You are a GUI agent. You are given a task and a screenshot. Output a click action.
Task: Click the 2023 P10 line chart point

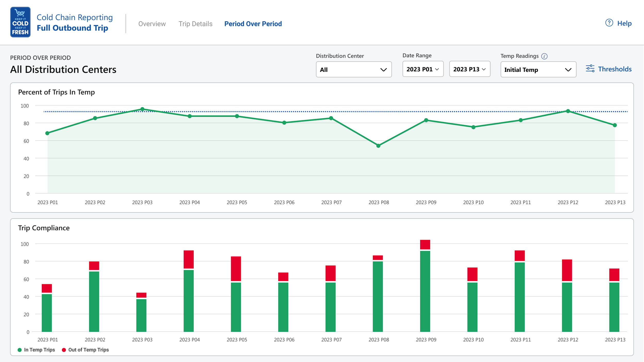[473, 127]
